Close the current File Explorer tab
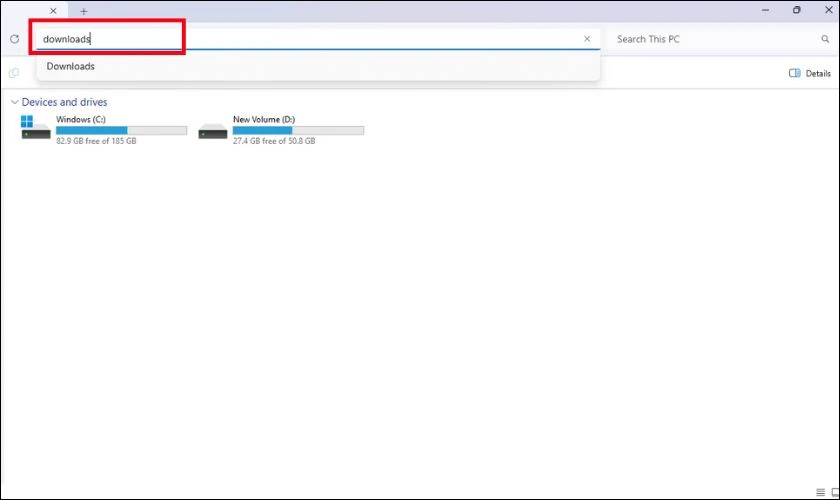840x500 pixels. tap(53, 11)
